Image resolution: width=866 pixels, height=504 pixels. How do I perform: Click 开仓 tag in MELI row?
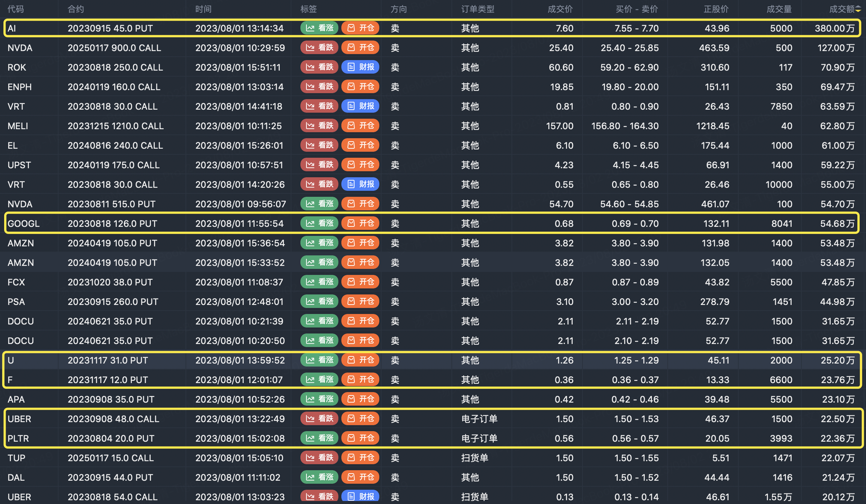360,126
